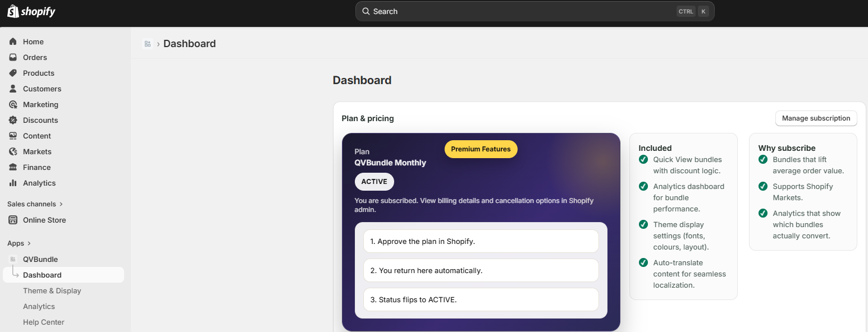Expand the Sales channels section
This screenshot has height=332, width=868.
pyautogui.click(x=35, y=204)
